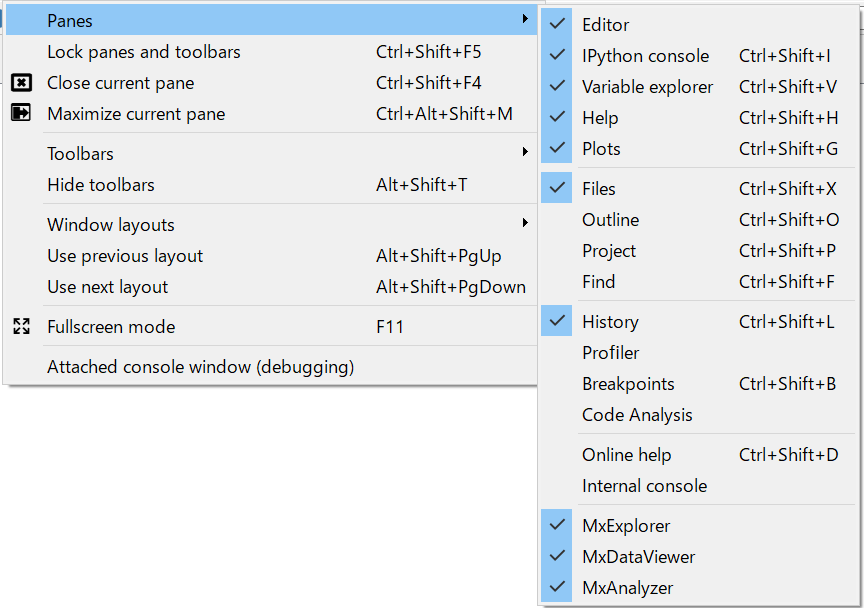Select Lock panes and toolbars

click(x=144, y=52)
